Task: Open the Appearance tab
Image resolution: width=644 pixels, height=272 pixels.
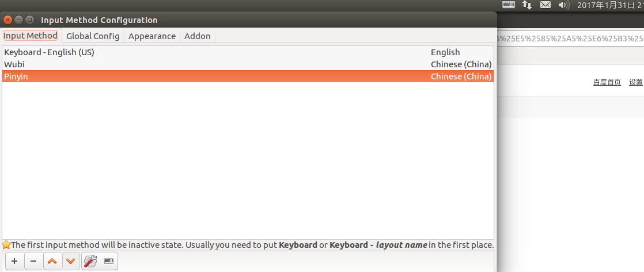Action: click(x=152, y=36)
